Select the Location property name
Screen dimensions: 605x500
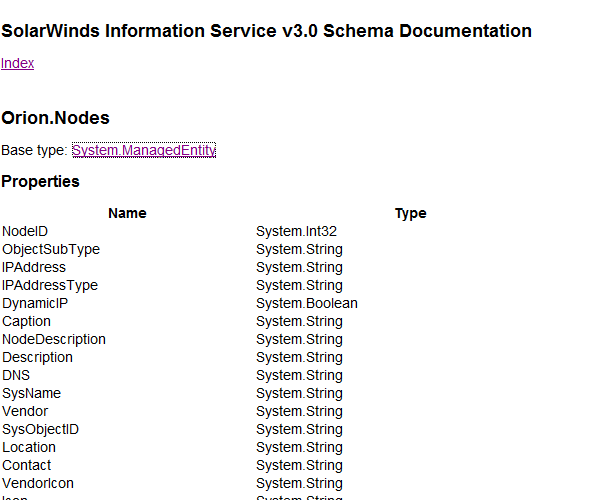(29, 448)
